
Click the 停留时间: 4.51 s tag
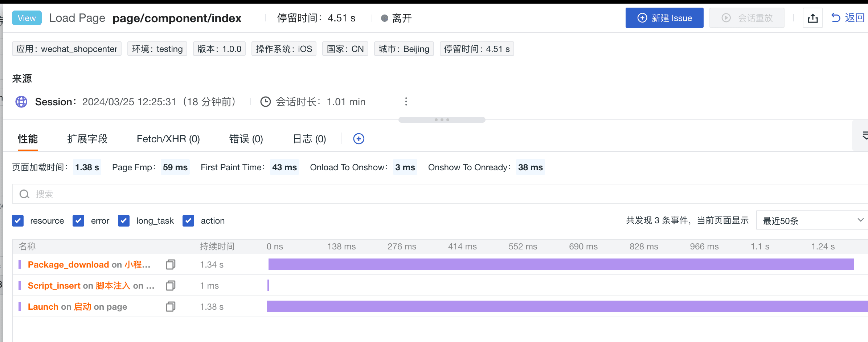pyautogui.click(x=477, y=49)
